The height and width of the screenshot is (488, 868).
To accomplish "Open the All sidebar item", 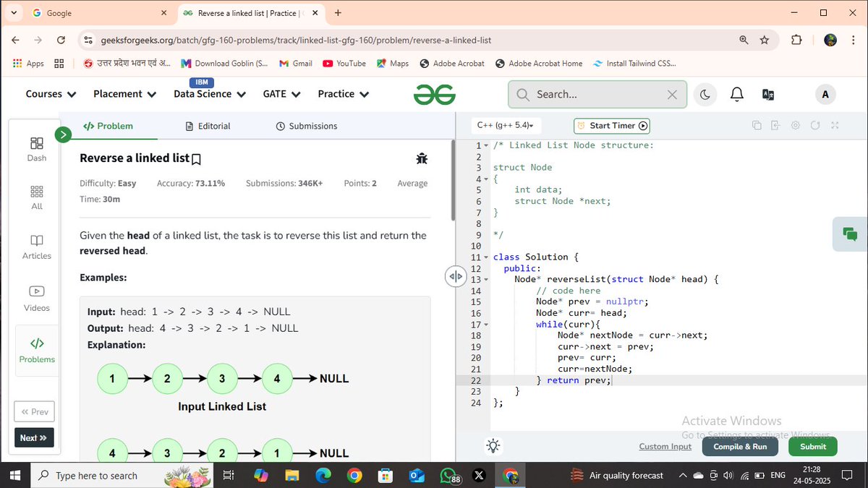I will [36, 197].
